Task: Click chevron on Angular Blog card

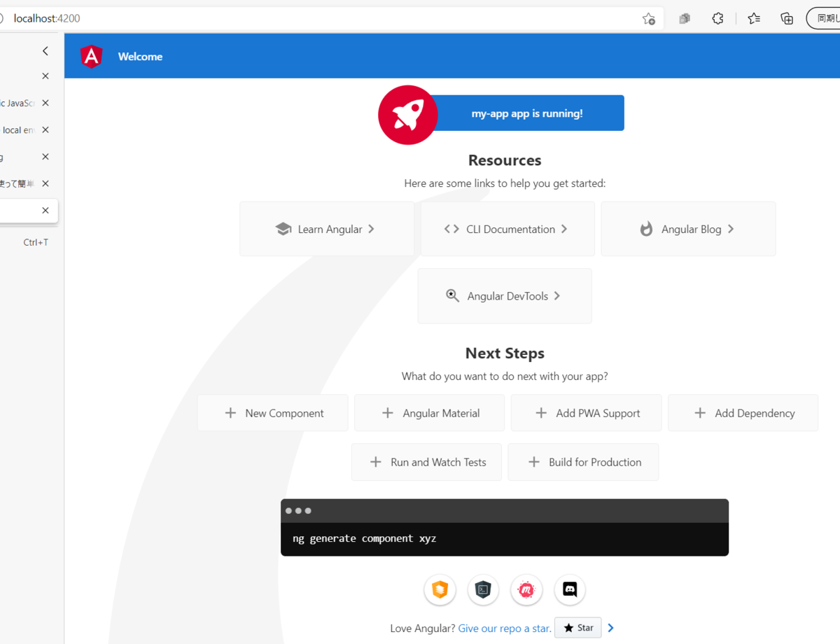Action: [730, 229]
